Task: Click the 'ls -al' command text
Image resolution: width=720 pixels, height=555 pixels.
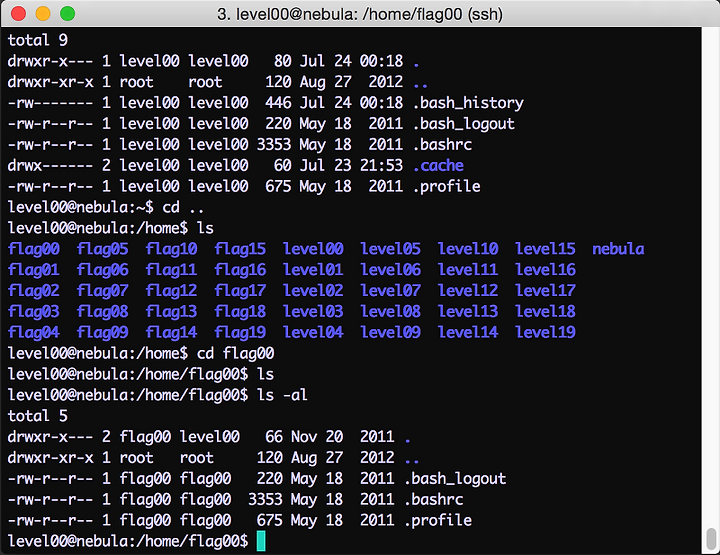Action: point(282,395)
